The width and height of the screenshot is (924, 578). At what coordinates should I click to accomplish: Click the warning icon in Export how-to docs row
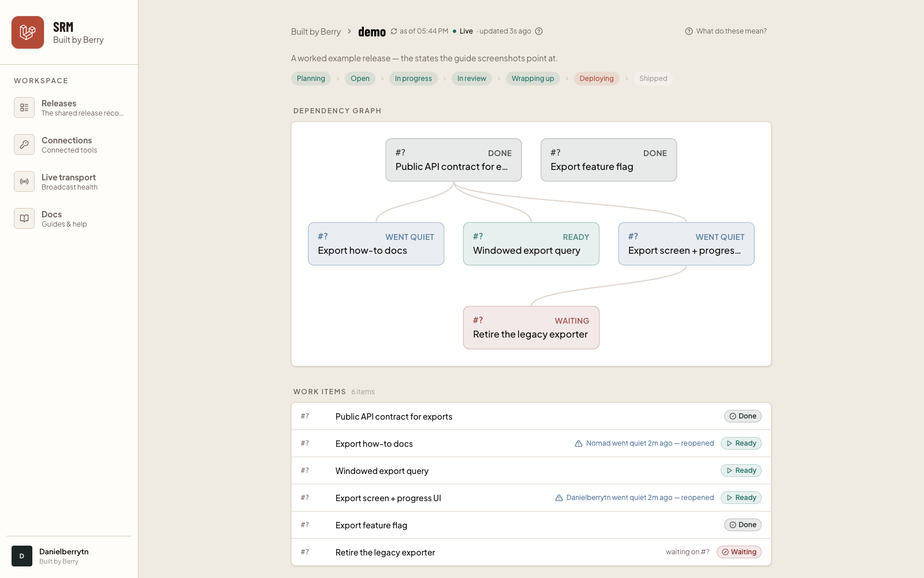pyautogui.click(x=579, y=443)
